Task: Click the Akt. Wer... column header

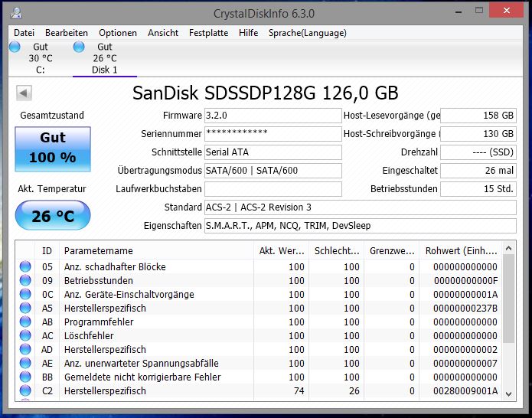Action: 281,251
